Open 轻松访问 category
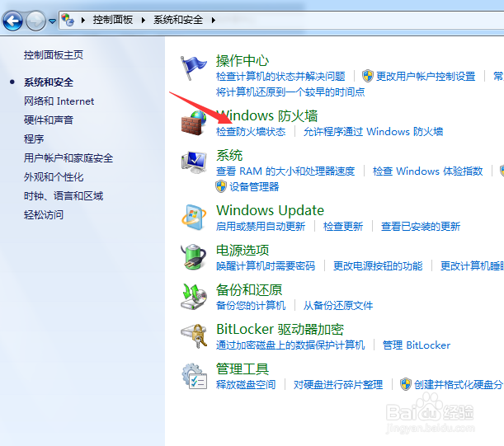Image resolution: width=504 pixels, height=446 pixels. [x=44, y=215]
